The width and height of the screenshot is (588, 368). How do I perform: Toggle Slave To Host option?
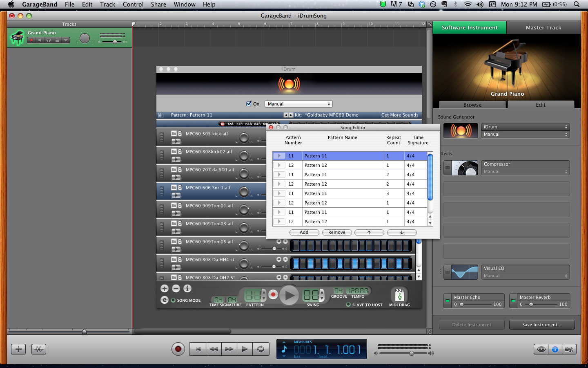pos(348,305)
